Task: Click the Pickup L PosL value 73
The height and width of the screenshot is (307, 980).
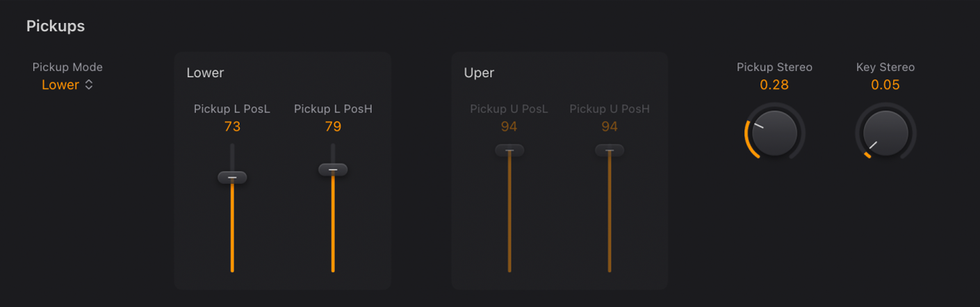Action: pos(232,126)
